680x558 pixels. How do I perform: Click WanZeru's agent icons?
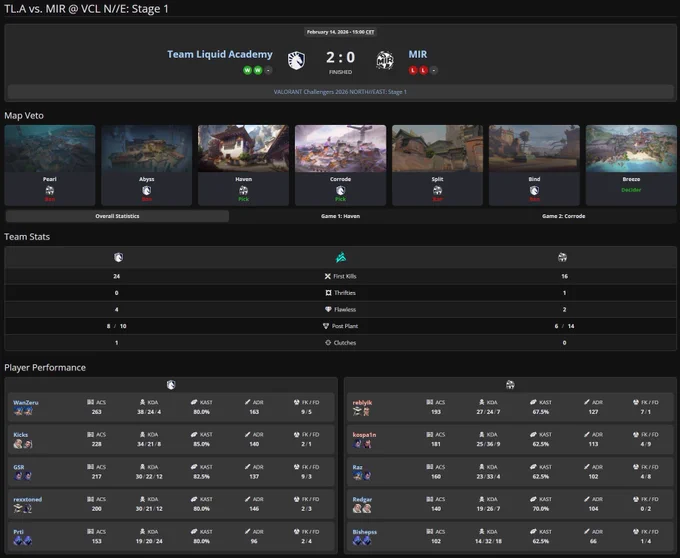(23, 411)
